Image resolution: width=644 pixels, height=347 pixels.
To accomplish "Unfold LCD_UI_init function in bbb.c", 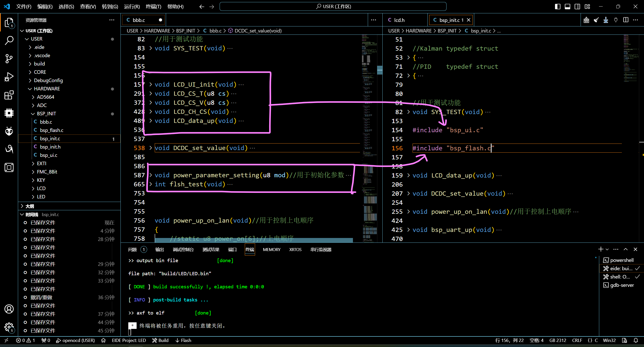I will coord(151,84).
